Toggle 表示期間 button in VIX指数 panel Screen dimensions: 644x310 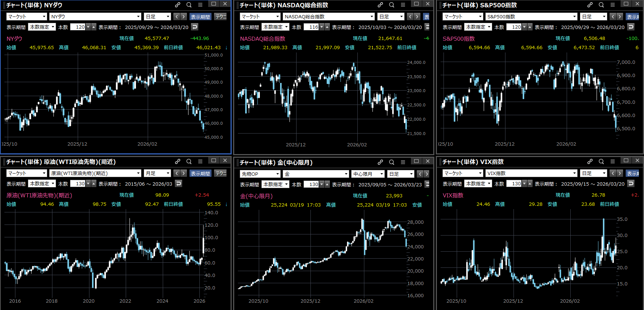click(633, 173)
